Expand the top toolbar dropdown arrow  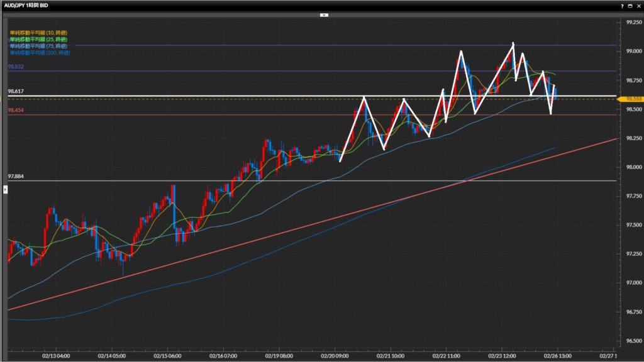pyautogui.click(x=324, y=14)
